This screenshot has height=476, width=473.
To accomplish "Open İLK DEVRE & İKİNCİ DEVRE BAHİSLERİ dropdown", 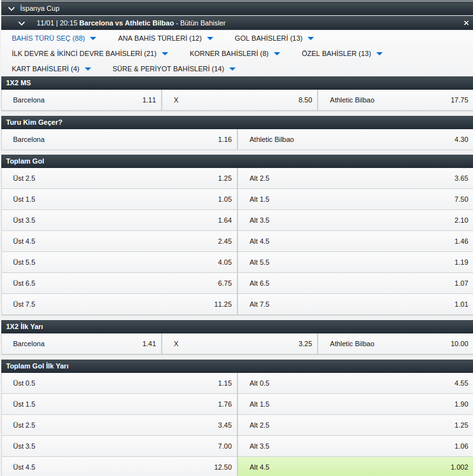I will click(x=90, y=53).
